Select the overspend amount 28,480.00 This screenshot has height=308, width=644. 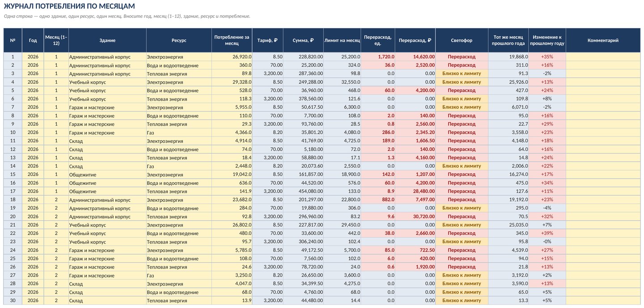click(x=415, y=191)
